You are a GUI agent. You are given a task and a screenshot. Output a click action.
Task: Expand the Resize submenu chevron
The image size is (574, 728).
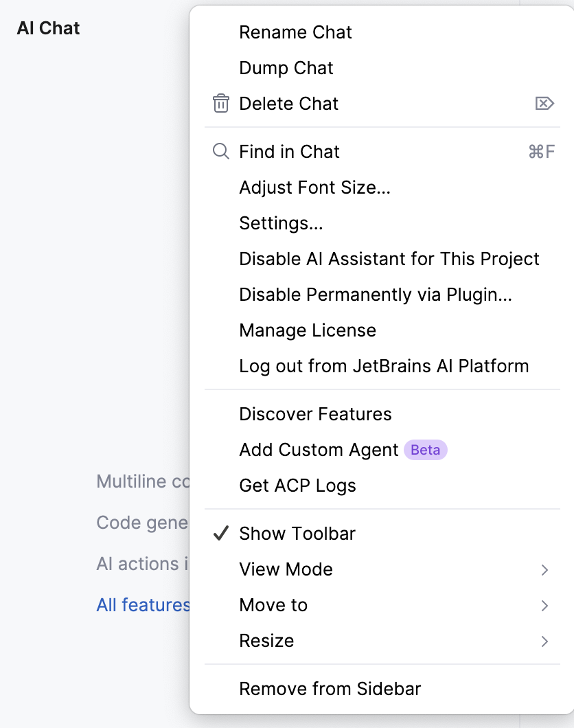click(x=544, y=641)
